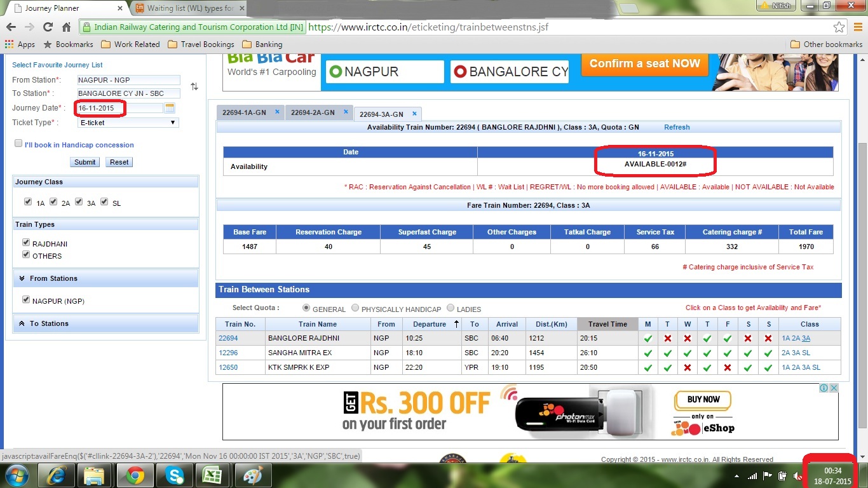Screen dimensions: 868x488
Task: Open train number 12296 link
Action: [x=228, y=353]
